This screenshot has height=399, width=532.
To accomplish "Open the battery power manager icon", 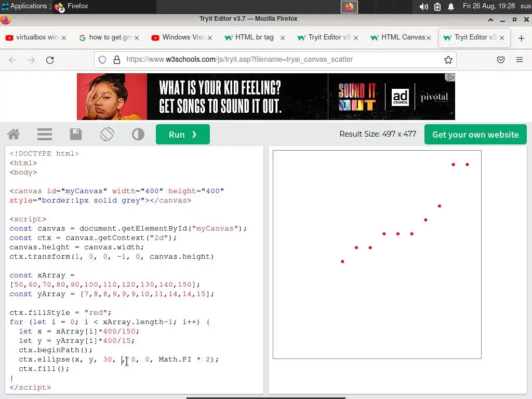I will 437,7.
